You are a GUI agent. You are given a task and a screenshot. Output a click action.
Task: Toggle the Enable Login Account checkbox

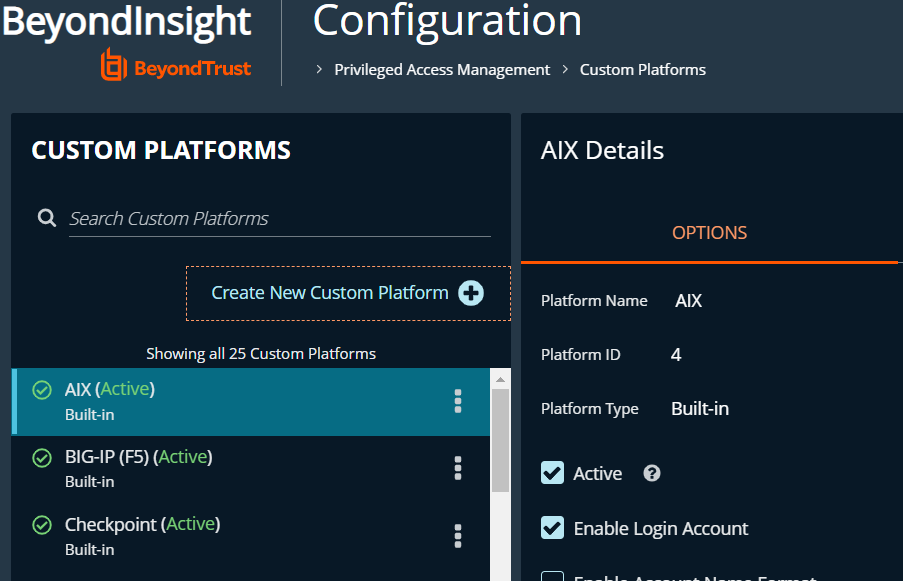point(552,528)
